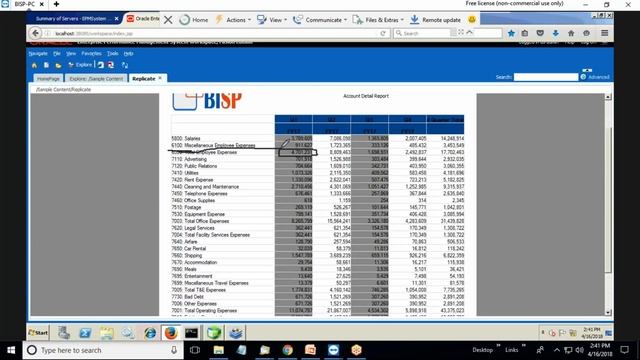Click TeamViewer icon on local taskbar

333,350
